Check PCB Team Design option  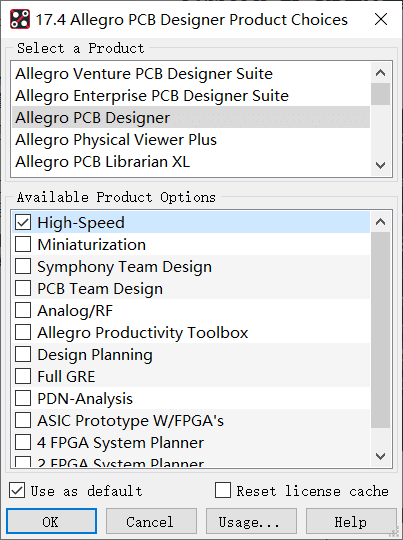point(23,289)
